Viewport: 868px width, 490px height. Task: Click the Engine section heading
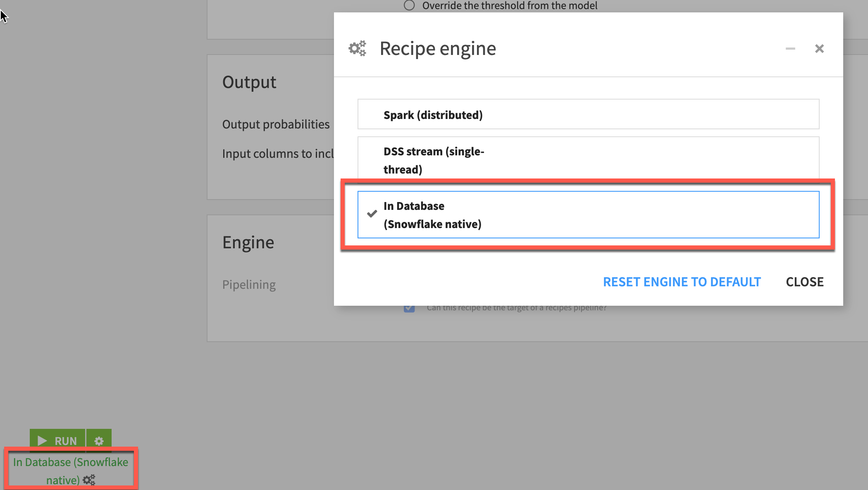point(248,243)
